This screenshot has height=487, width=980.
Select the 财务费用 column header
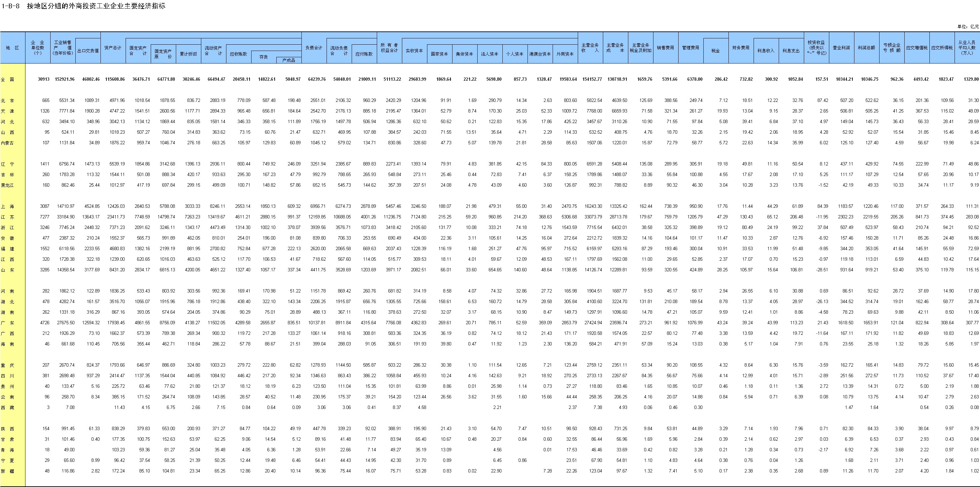pyautogui.click(x=741, y=48)
